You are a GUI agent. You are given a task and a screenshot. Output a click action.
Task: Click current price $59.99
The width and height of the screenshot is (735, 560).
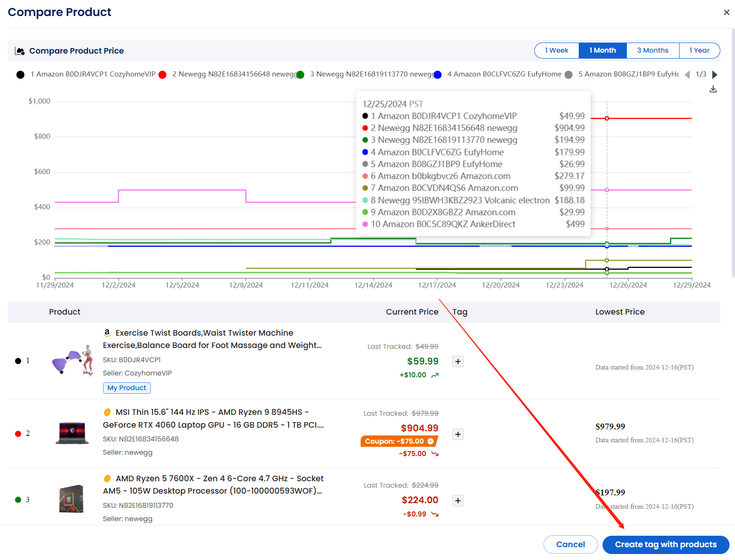422,361
